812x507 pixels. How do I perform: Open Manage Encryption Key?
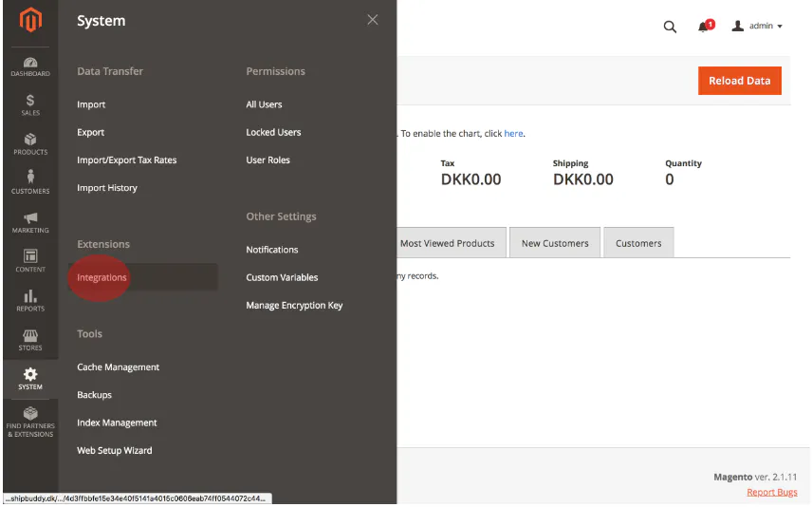click(294, 306)
